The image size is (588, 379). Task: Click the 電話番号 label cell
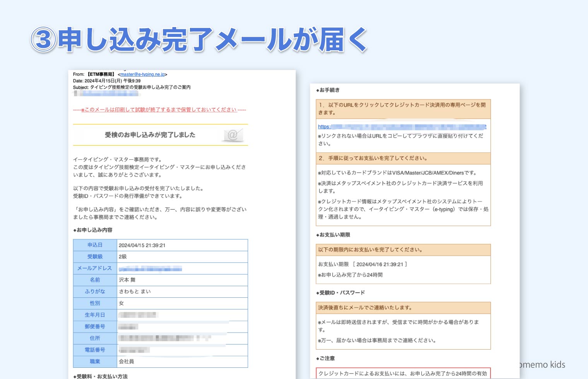pos(95,350)
